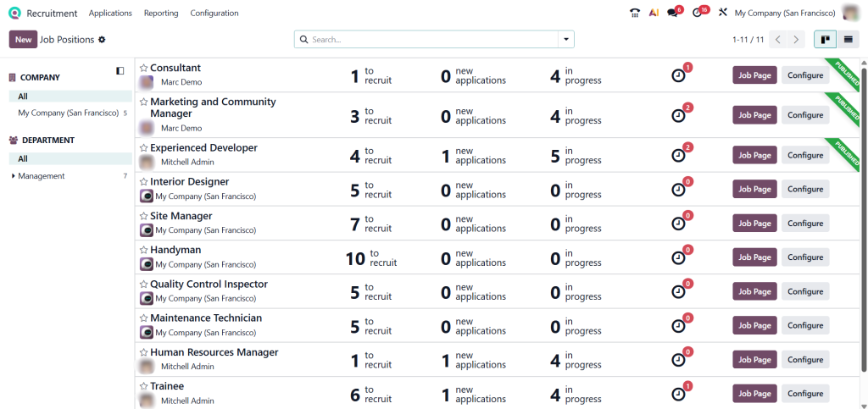The width and height of the screenshot is (868, 409).
Task: Toggle the star on Site Manager
Action: coord(144,216)
